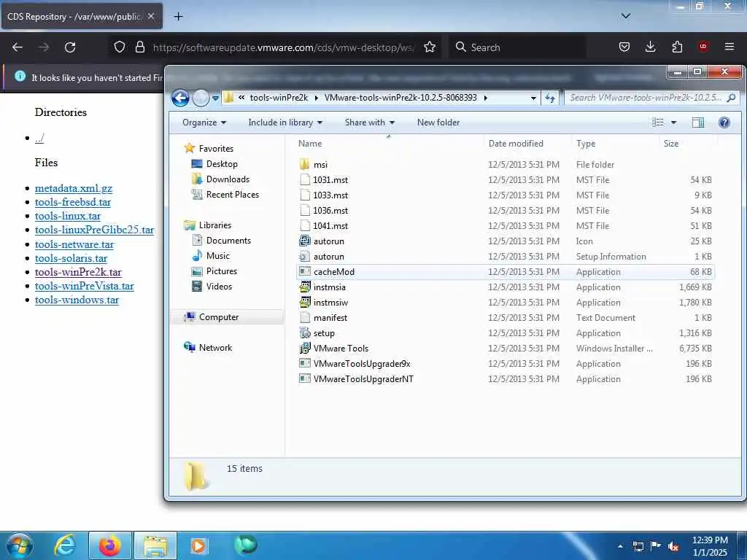The height and width of the screenshot is (560, 747).
Task: Expand the address bar history dropdown
Action: (533, 98)
